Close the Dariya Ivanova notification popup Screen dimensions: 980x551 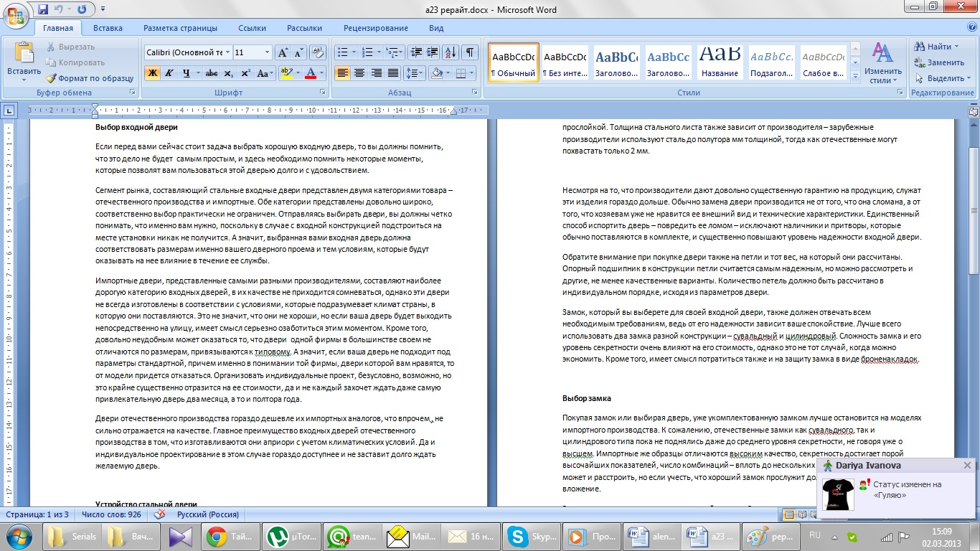(x=967, y=466)
